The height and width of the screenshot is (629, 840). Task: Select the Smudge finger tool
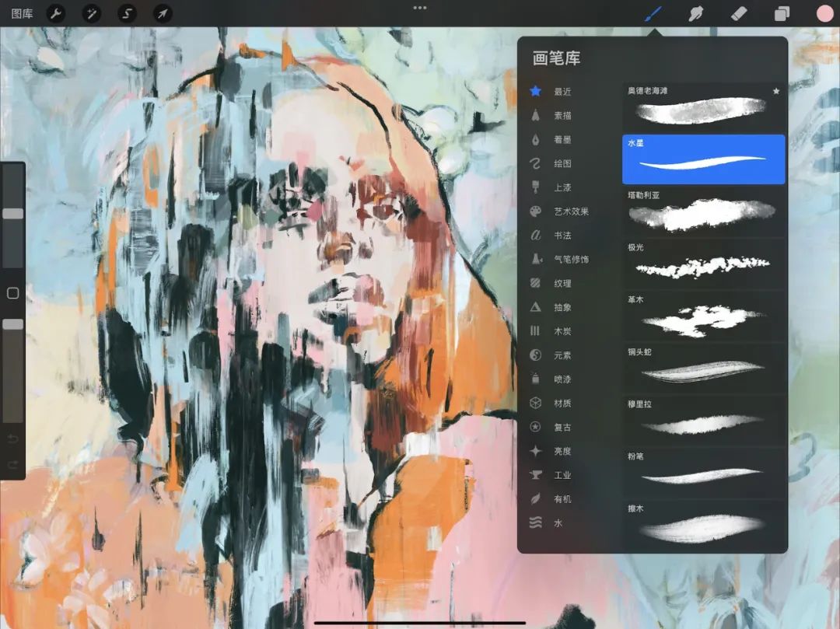click(695, 13)
